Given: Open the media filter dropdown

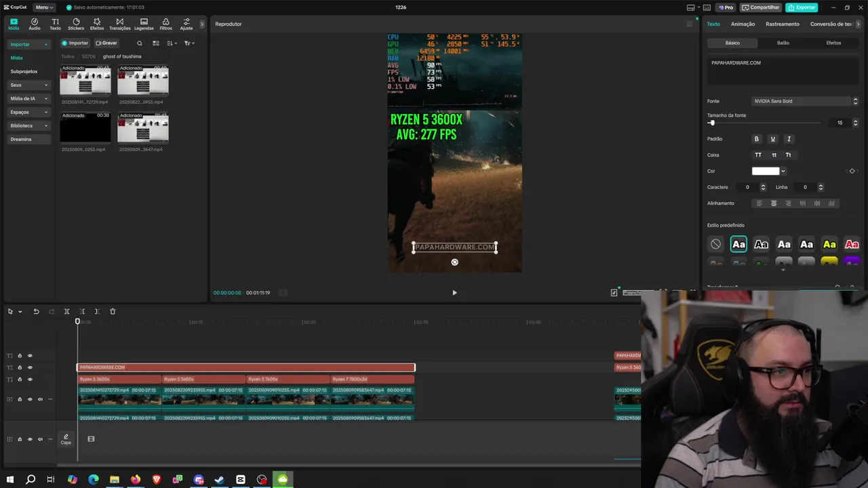Looking at the screenshot, I should click(x=189, y=43).
